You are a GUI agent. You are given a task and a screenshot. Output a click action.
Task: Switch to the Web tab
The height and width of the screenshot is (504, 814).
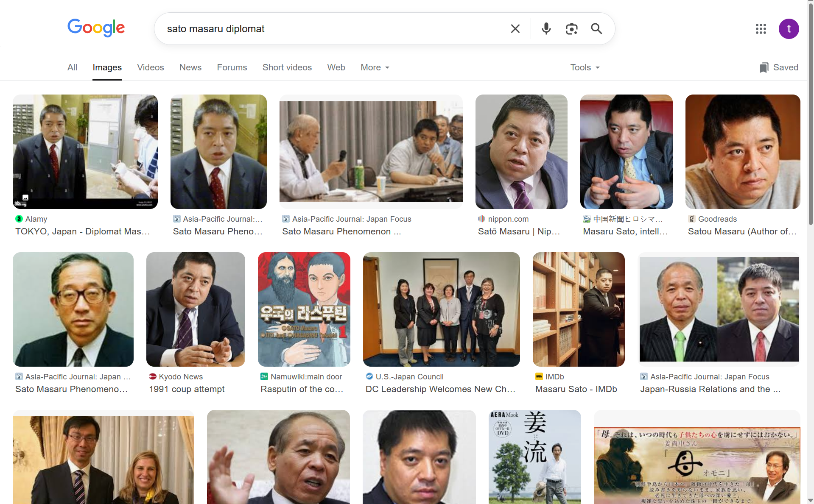click(x=336, y=68)
